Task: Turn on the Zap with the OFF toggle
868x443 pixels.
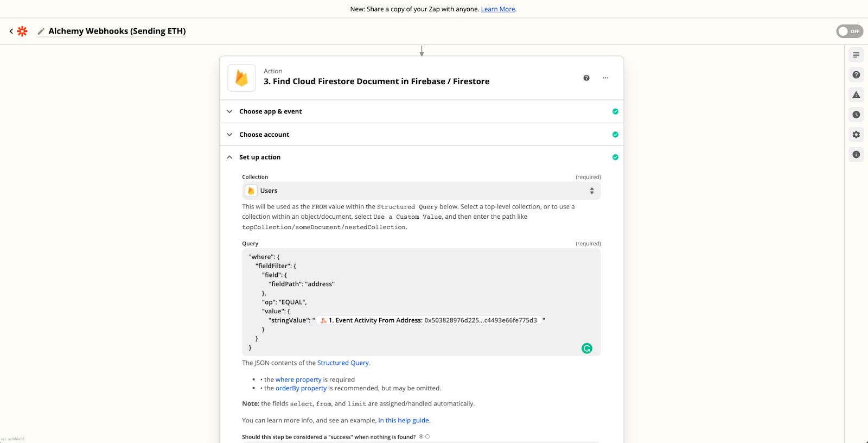Action: click(849, 31)
